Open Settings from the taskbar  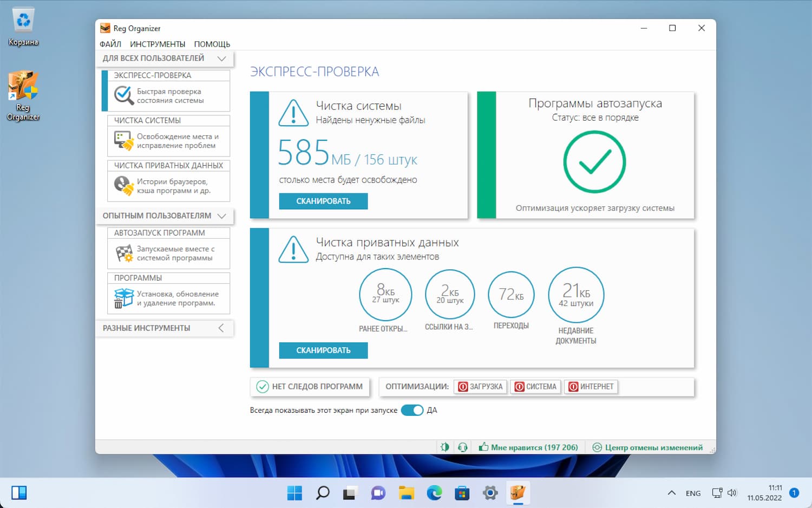coord(490,493)
